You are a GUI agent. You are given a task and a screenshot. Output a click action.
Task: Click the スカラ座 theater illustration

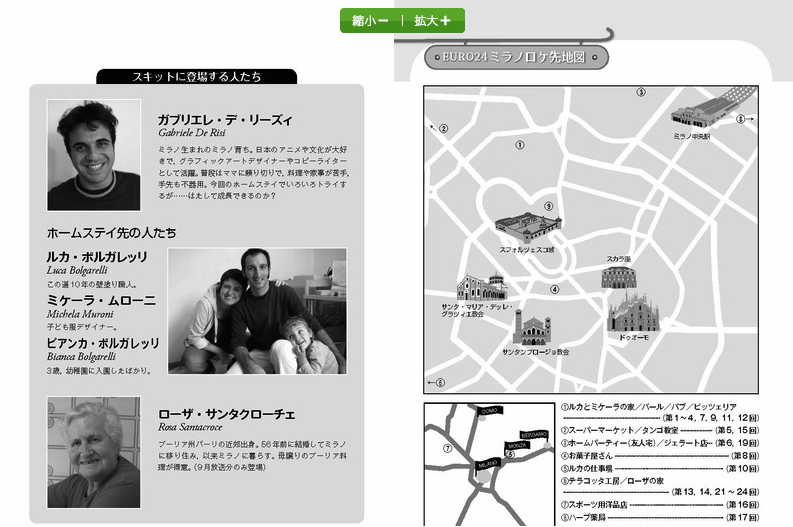pyautogui.click(x=619, y=277)
